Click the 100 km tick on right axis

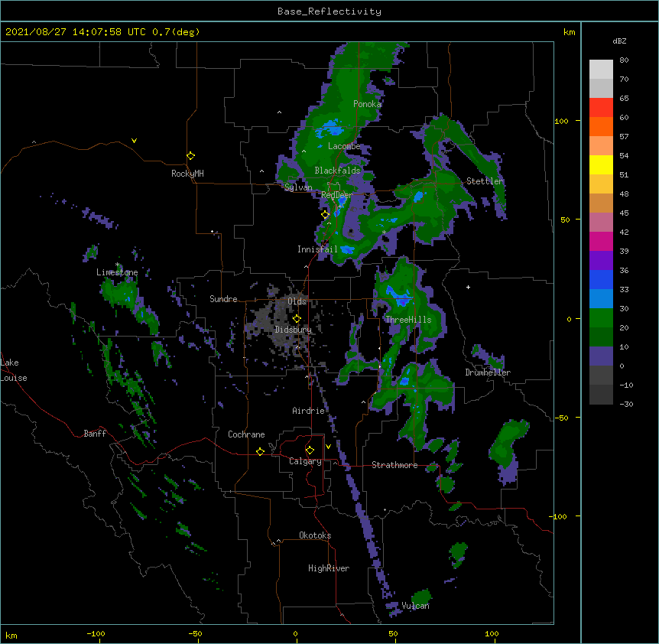561,121
